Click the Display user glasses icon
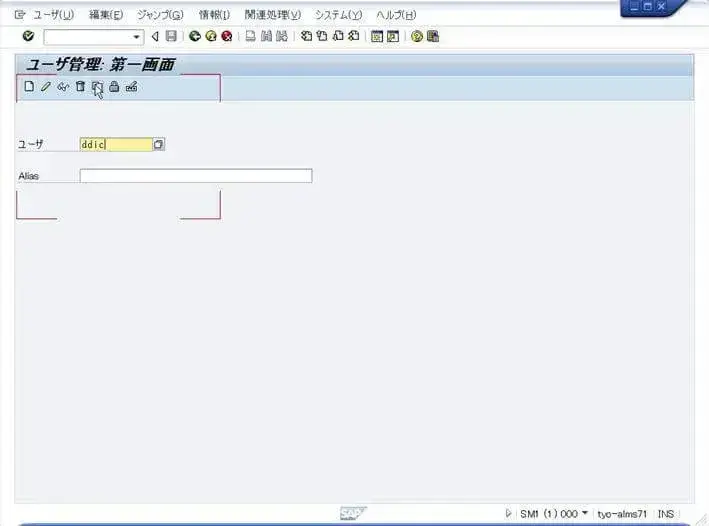 pyautogui.click(x=63, y=86)
